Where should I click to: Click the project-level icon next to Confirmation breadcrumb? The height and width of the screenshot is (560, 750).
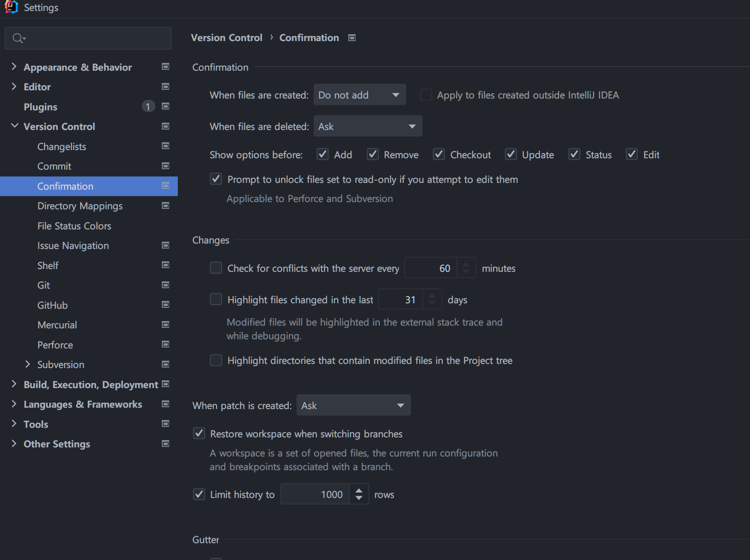click(x=352, y=38)
